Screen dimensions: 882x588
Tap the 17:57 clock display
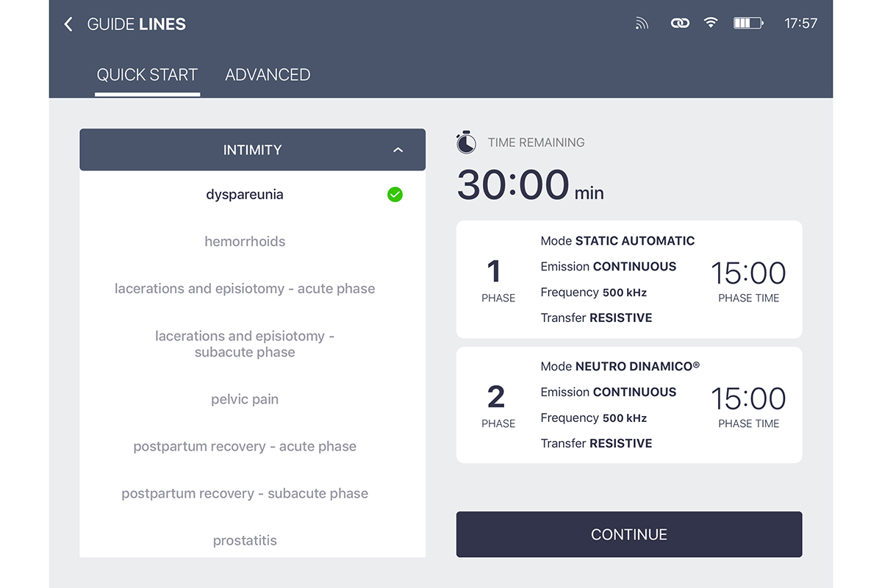coord(800,24)
